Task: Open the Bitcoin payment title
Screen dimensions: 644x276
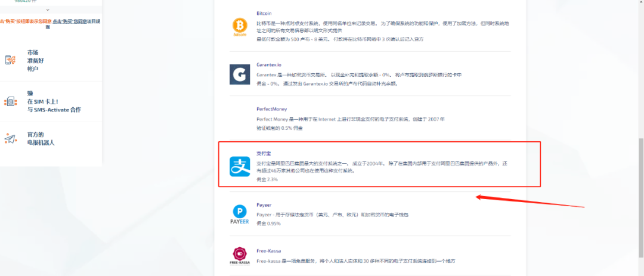Action: click(x=264, y=12)
